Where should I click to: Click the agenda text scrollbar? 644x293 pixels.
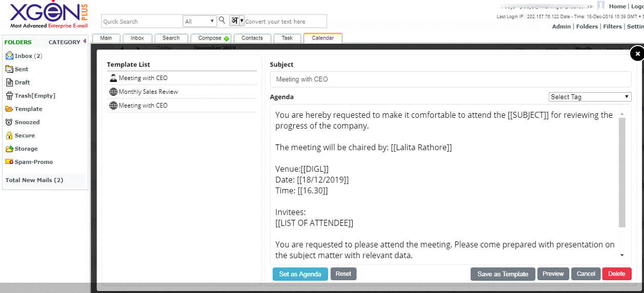[622, 172]
